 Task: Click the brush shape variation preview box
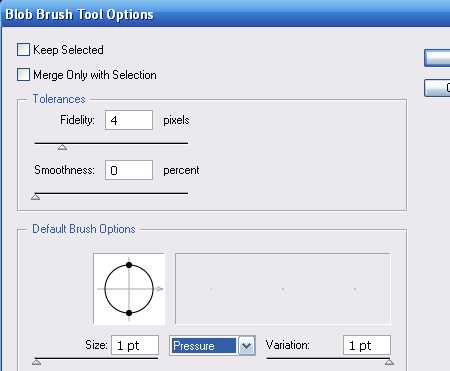(283, 289)
